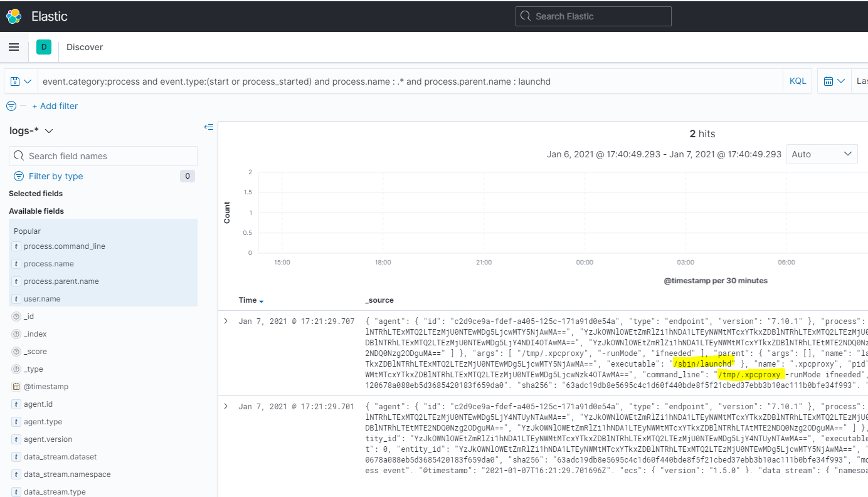868x497 pixels.
Task: Change the histogram interval via Auto dropdown
Action: 822,154
